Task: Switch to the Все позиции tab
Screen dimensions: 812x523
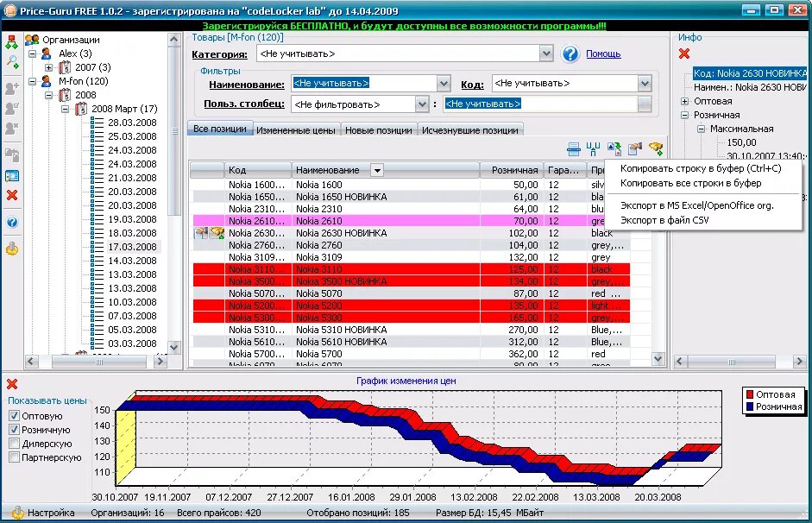Action: point(219,129)
